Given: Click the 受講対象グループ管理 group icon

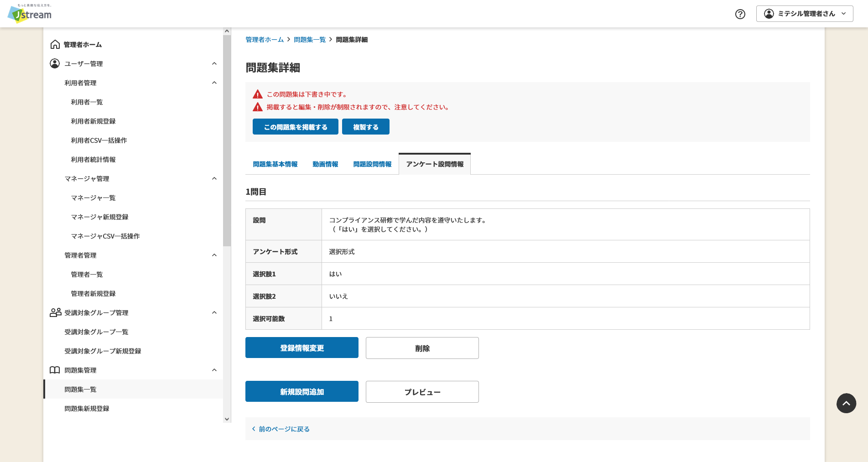Looking at the screenshot, I should pyautogui.click(x=55, y=312).
